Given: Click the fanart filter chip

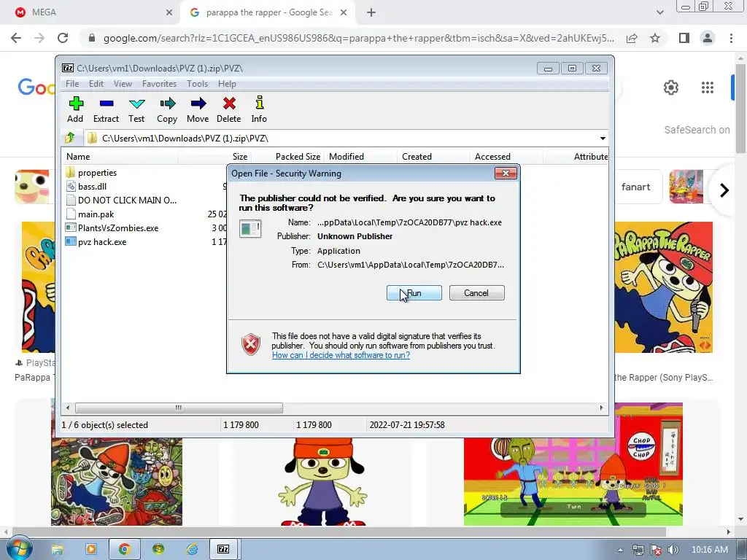Looking at the screenshot, I should (636, 187).
